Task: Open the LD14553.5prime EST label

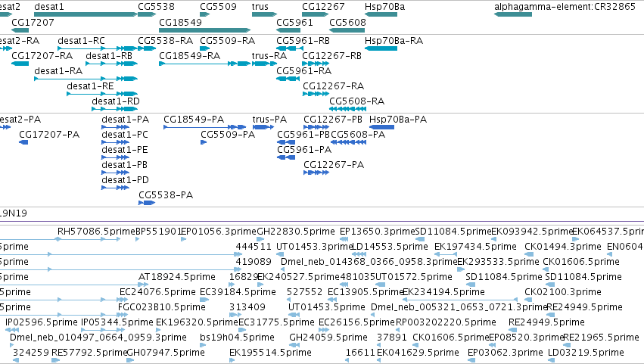Action: coord(390,247)
